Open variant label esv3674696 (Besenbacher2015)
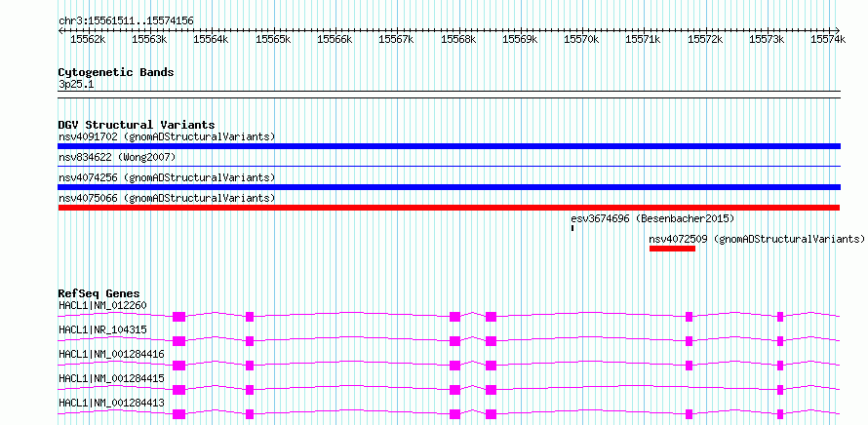Screen dimensions: 868x425 click(x=652, y=218)
